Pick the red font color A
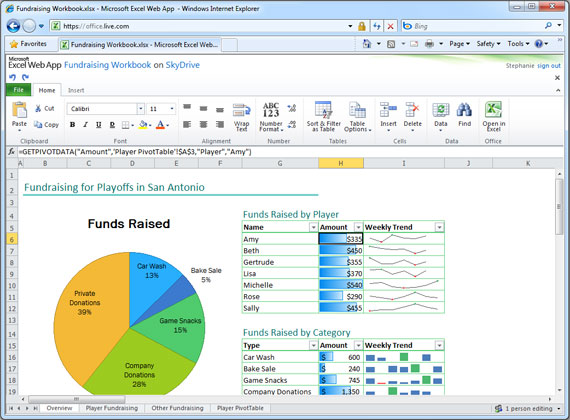The image size is (570, 420). (x=160, y=125)
